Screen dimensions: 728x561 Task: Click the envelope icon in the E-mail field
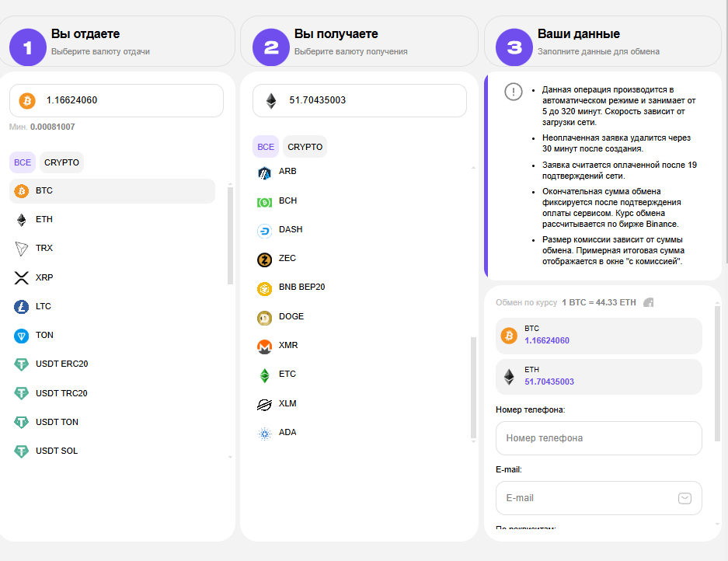point(684,498)
